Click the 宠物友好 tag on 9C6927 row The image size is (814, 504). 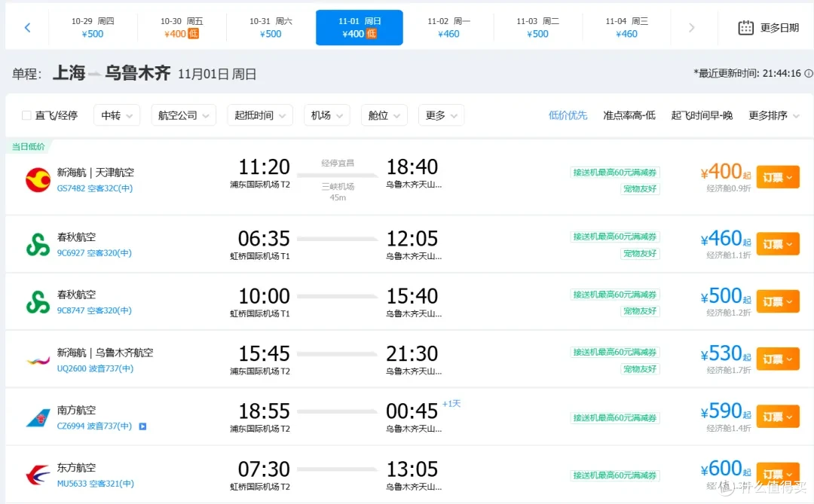[x=640, y=254]
